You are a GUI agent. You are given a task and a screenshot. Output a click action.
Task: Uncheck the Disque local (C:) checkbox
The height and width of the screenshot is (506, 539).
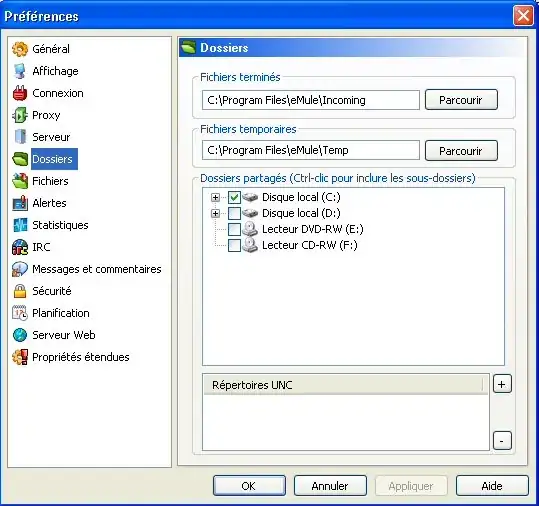[234, 197]
